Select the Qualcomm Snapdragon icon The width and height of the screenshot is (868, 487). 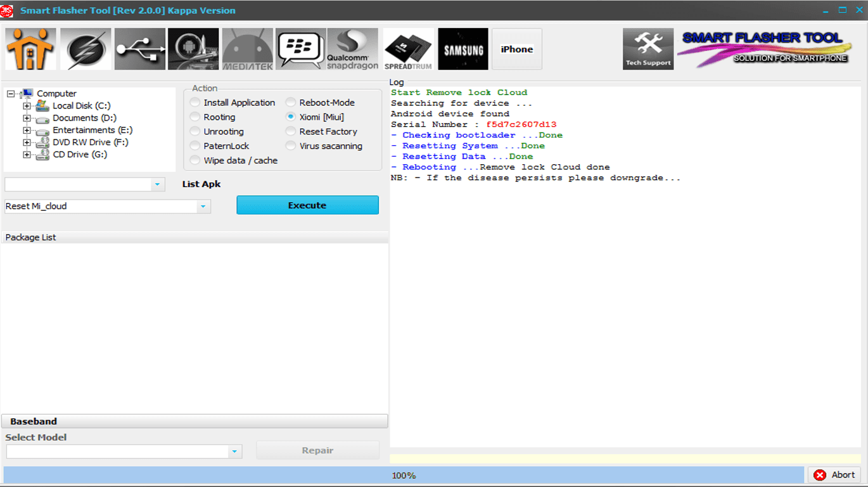353,49
